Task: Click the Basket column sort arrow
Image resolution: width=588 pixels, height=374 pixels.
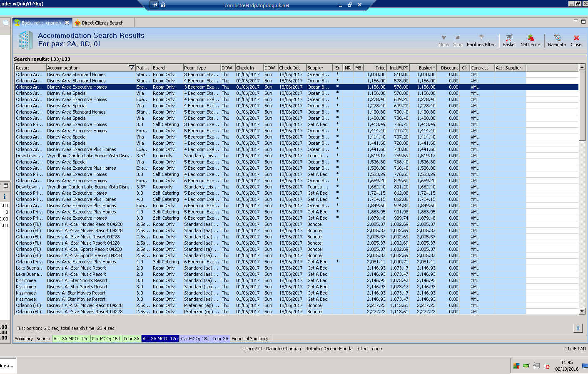Action: click(x=434, y=68)
